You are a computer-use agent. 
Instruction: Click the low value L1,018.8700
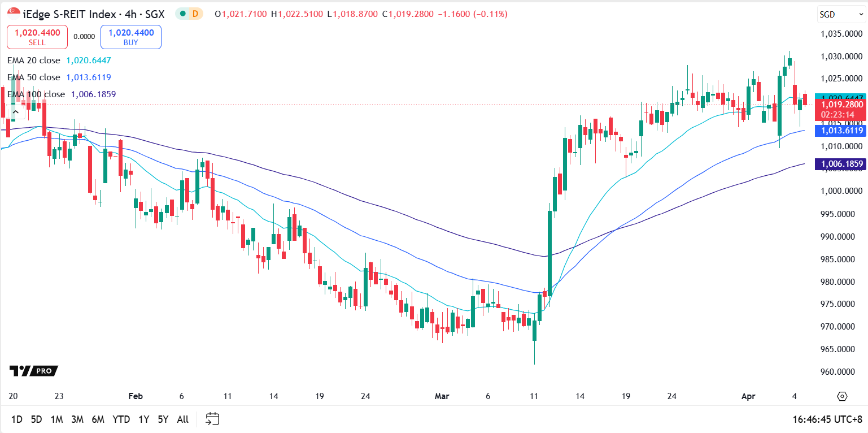(x=353, y=14)
